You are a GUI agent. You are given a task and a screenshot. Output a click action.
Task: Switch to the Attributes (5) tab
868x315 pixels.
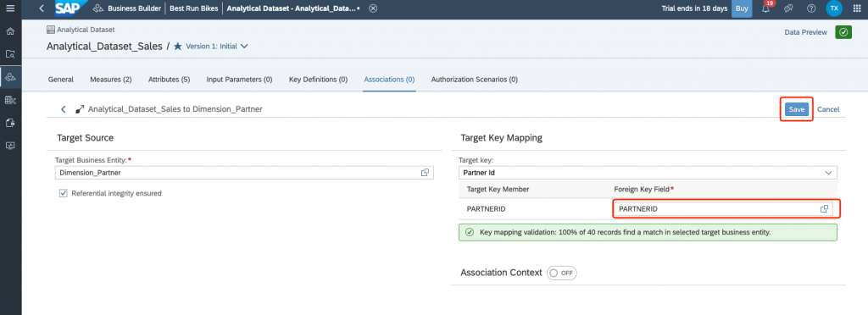pos(169,80)
